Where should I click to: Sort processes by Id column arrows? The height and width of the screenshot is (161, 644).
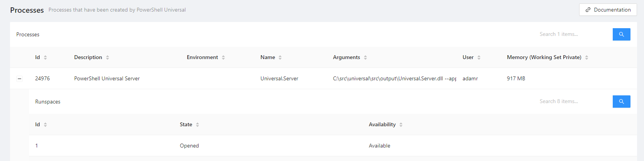[x=45, y=58]
